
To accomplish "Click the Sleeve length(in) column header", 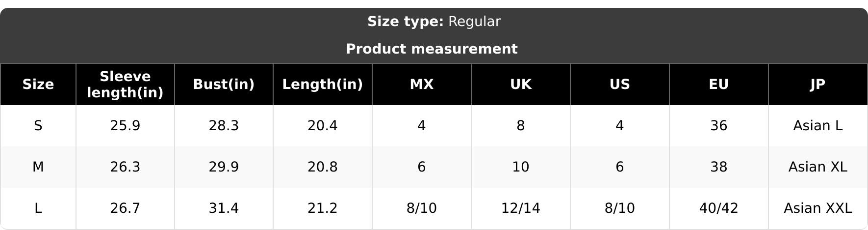I will pos(125,85).
